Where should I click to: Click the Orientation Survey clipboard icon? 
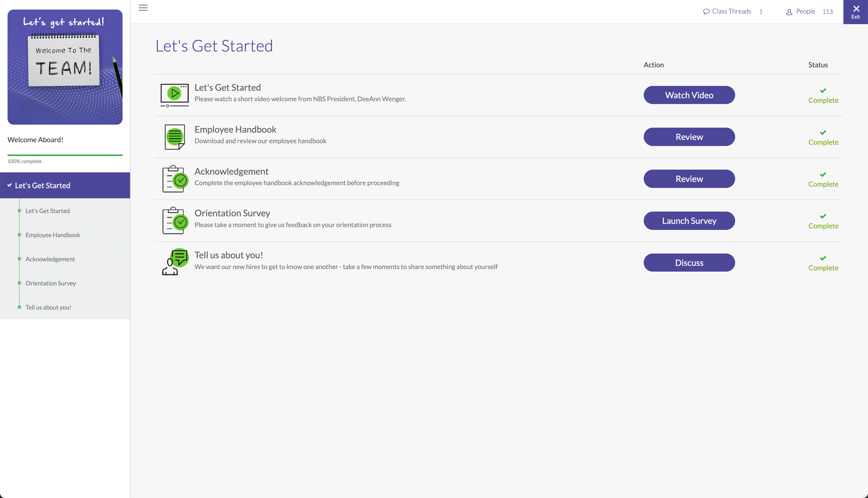pyautogui.click(x=175, y=221)
